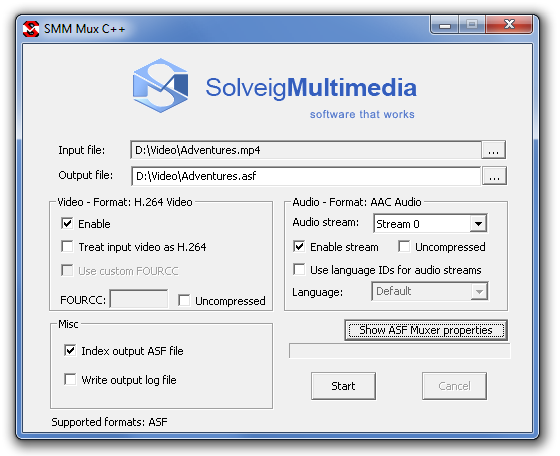The height and width of the screenshot is (456, 560).
Task: Click the Output file path field
Action: pos(306,176)
